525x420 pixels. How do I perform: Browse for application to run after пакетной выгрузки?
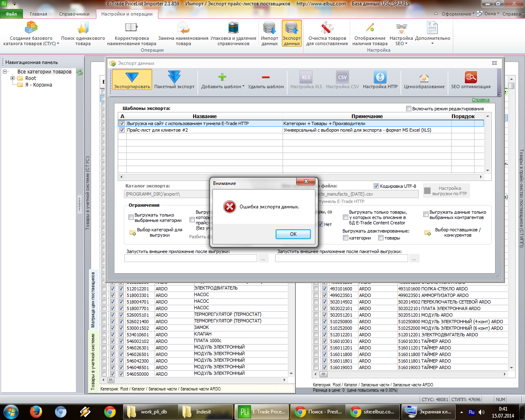(x=414, y=258)
